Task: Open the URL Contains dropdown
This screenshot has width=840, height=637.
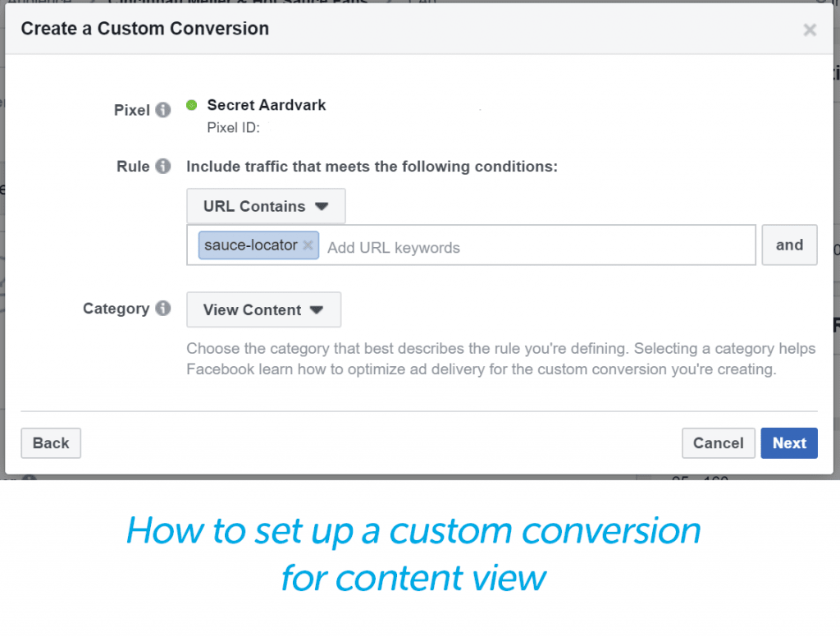Action: (264, 206)
